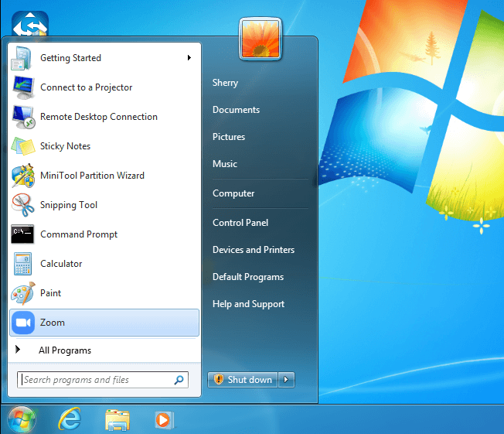Select MiniTool Partition Wizard label
The width and height of the screenshot is (504, 434).
pos(92,176)
